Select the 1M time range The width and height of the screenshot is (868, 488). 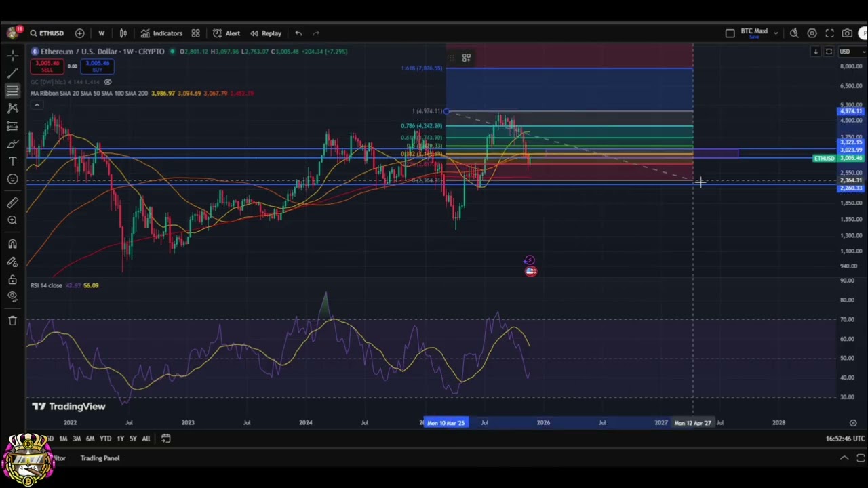click(x=63, y=439)
